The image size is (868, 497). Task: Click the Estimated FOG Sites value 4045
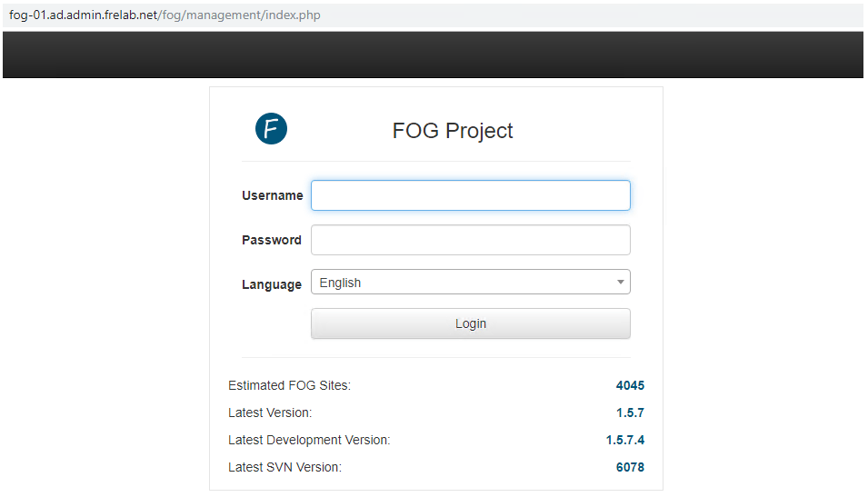[x=630, y=386]
